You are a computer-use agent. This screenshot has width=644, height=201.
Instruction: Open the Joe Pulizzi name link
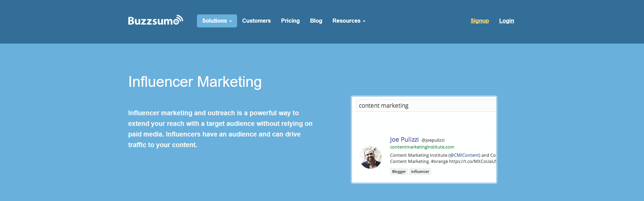404,140
